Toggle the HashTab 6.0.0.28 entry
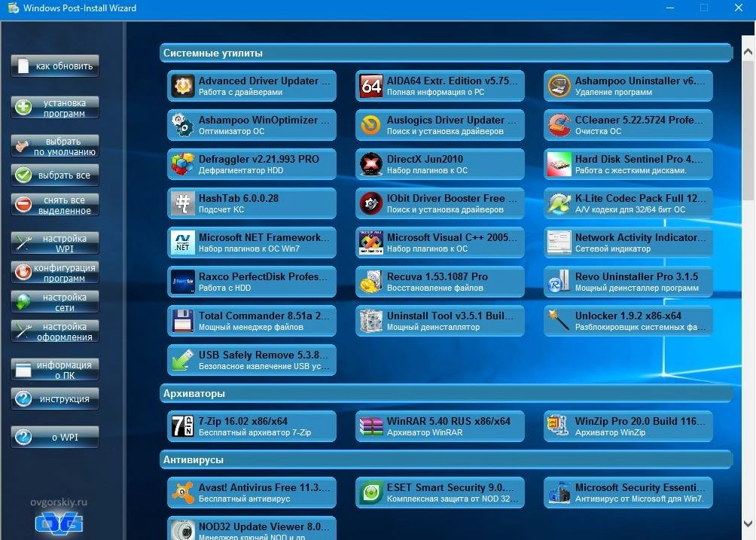The height and width of the screenshot is (540, 756). tap(251, 203)
